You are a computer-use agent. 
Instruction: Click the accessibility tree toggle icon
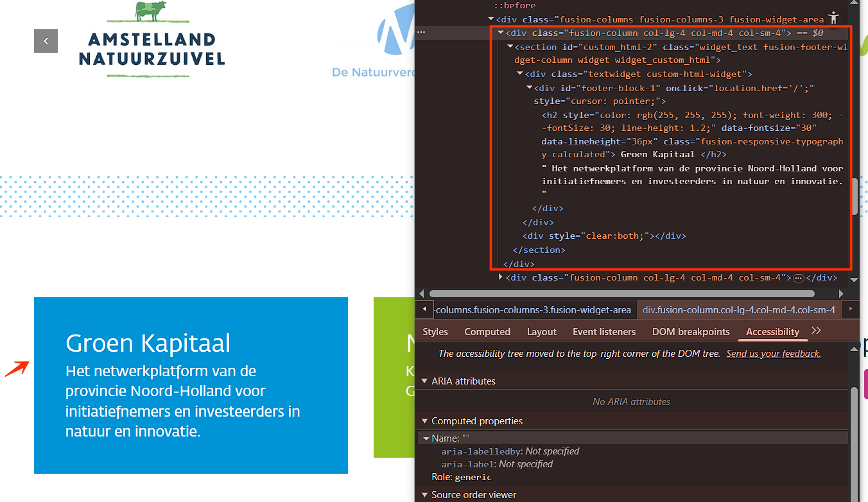[x=833, y=17]
